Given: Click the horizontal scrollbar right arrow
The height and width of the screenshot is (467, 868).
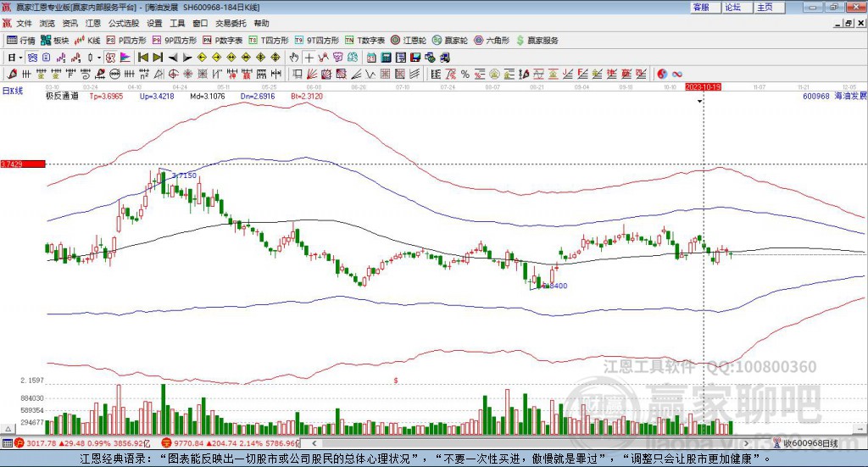Looking at the screenshot, I should pos(746,443).
